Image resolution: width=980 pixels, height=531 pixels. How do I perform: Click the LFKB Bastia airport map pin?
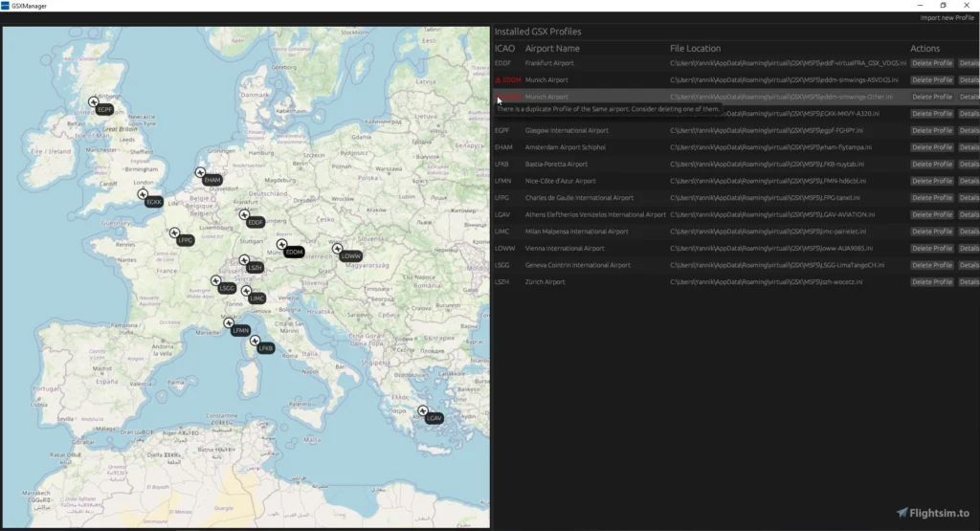256,342
